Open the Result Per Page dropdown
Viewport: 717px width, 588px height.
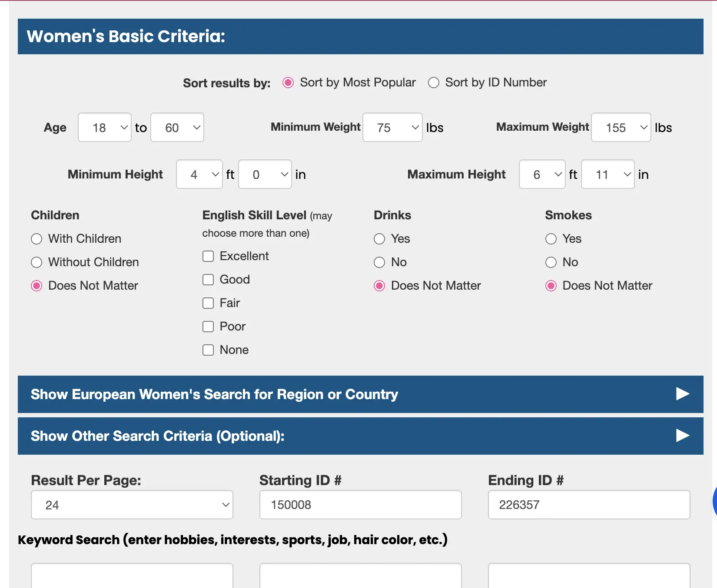pyautogui.click(x=132, y=505)
